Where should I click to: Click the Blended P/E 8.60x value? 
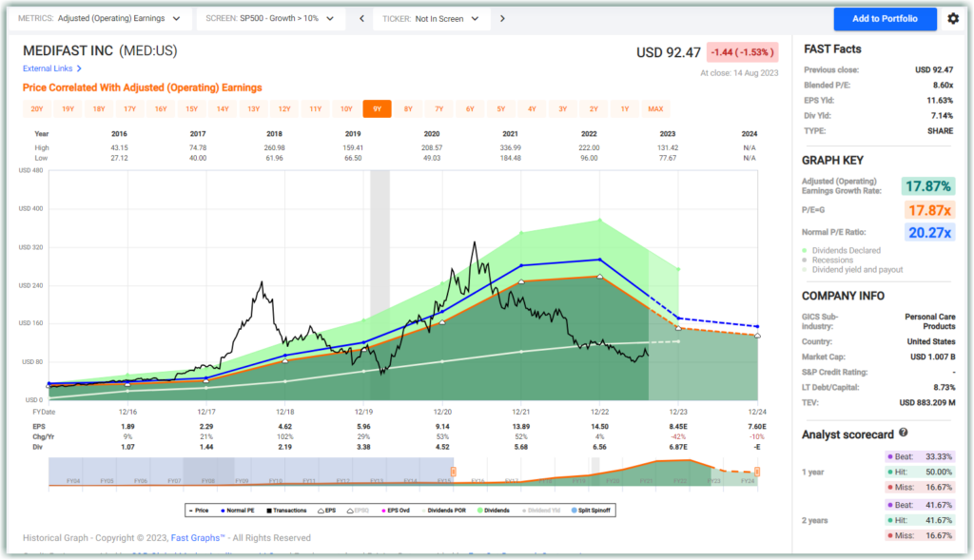[x=943, y=85]
